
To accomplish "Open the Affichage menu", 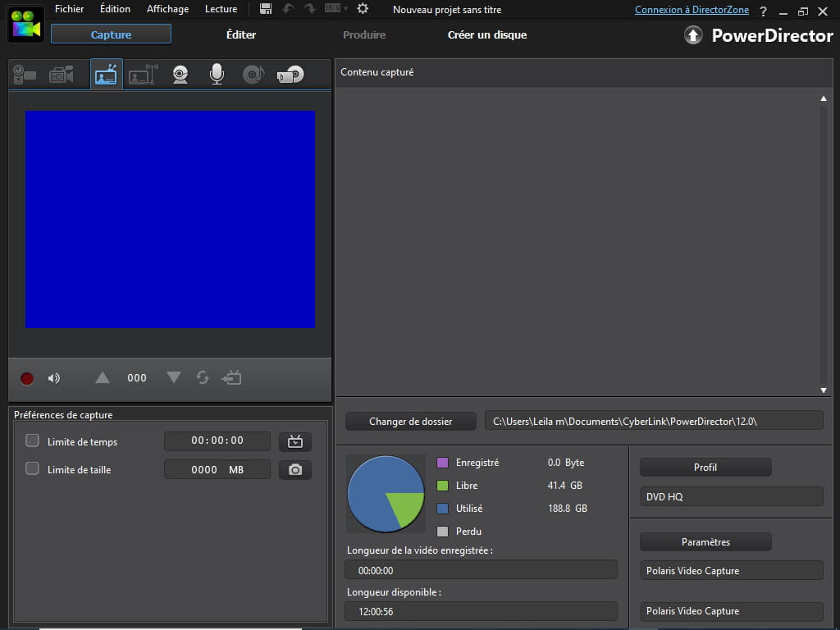I will [x=167, y=9].
